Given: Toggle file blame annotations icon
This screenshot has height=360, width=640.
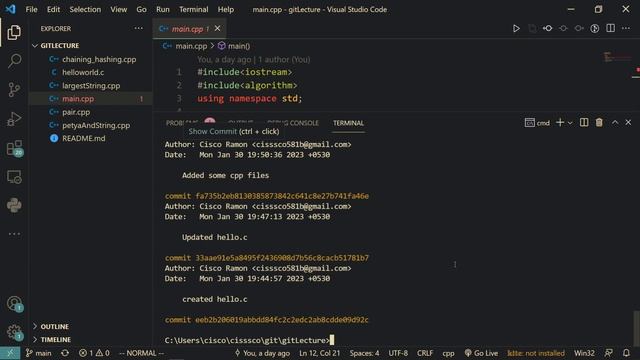Looking at the screenshot, I should [595, 29].
